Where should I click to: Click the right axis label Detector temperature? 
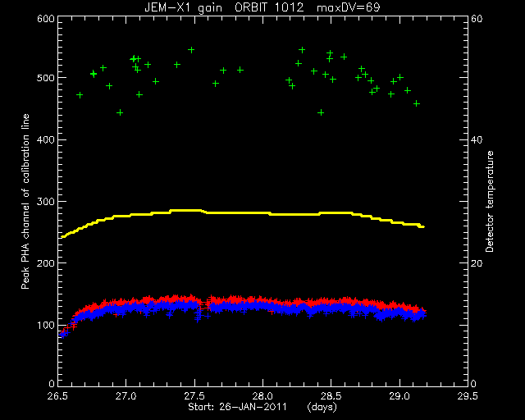(x=490, y=201)
